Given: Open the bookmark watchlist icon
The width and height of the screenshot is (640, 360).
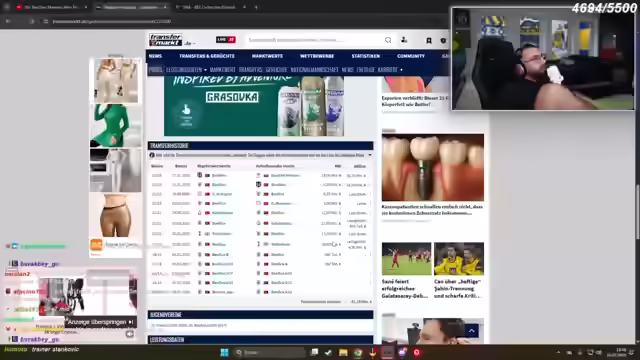Looking at the screenshot, I should click(429, 40).
